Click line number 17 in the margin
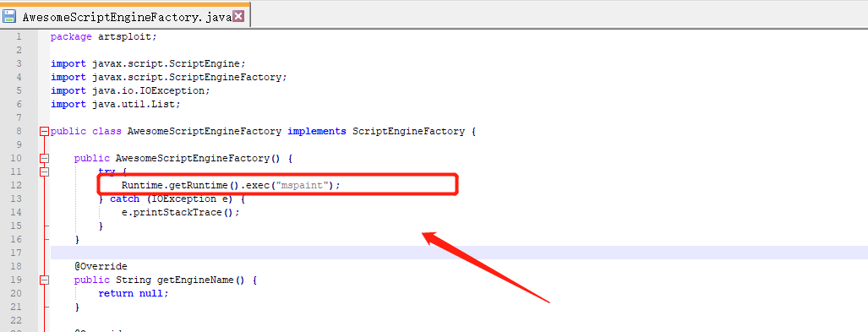Image resolution: width=868 pixels, height=332 pixels. 16,253
